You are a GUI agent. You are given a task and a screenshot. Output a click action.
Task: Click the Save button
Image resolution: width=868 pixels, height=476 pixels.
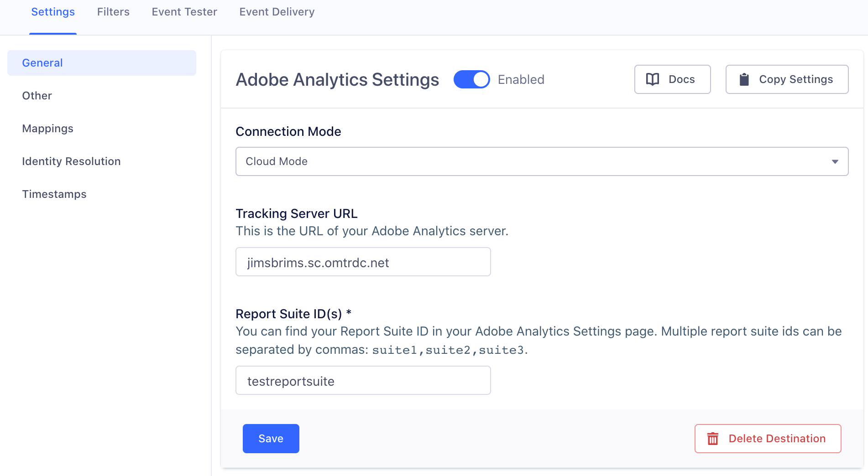(x=271, y=438)
